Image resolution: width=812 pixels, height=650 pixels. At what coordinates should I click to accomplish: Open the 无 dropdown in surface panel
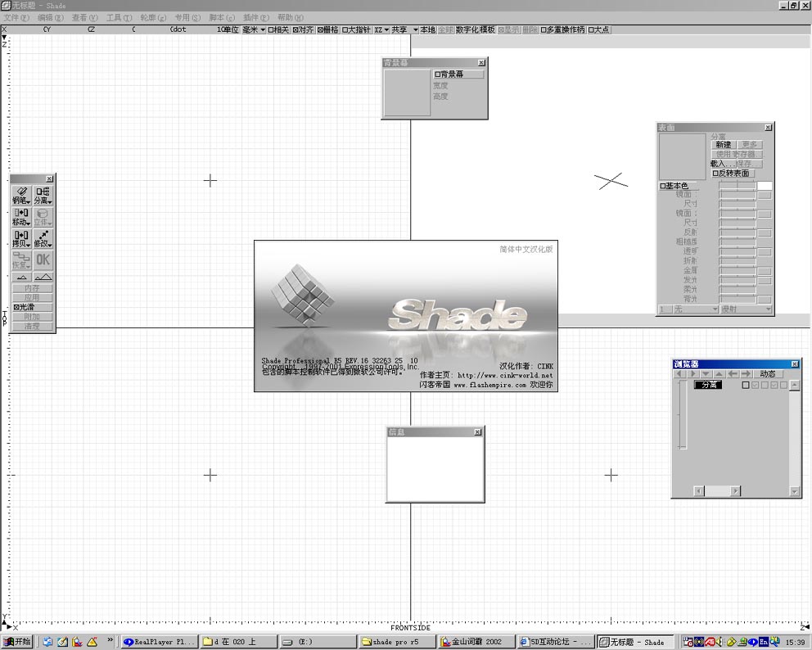point(694,309)
